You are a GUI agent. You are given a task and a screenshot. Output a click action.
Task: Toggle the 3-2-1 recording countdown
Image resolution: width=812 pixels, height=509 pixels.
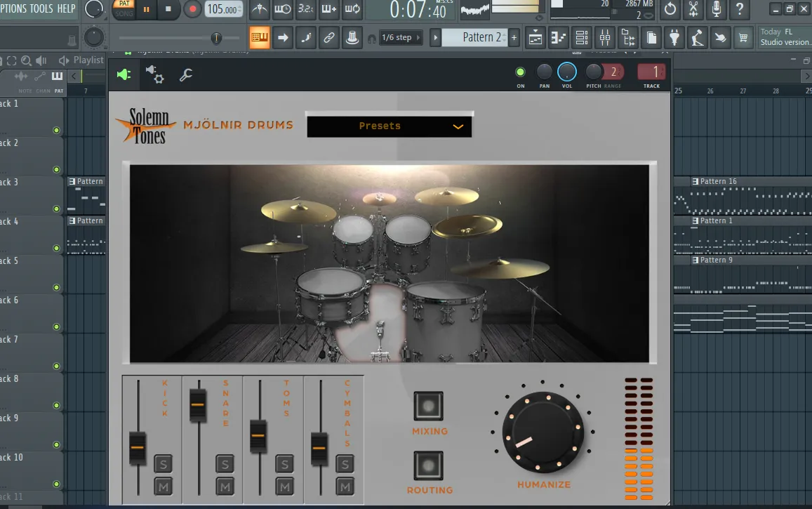point(305,9)
